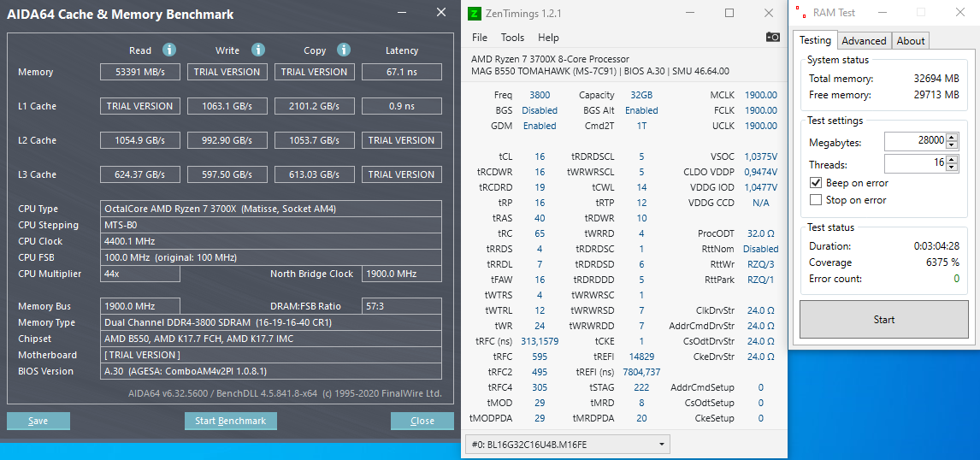
Task: Click the RttPark value RZQ/1
Action: (760, 280)
